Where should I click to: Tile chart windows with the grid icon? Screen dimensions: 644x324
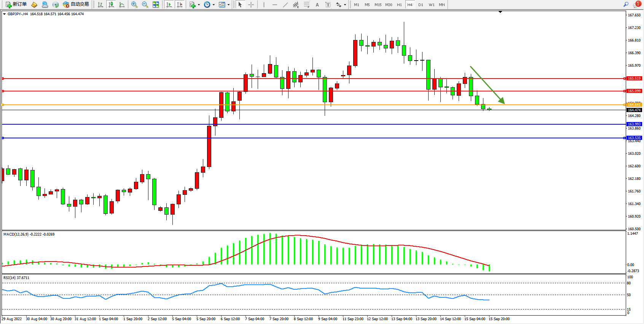[x=156, y=5]
